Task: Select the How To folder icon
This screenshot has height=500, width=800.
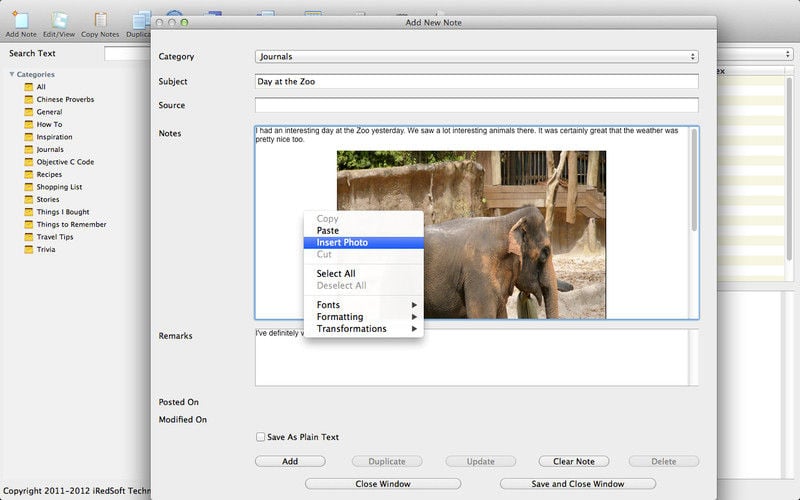Action: click(29, 124)
